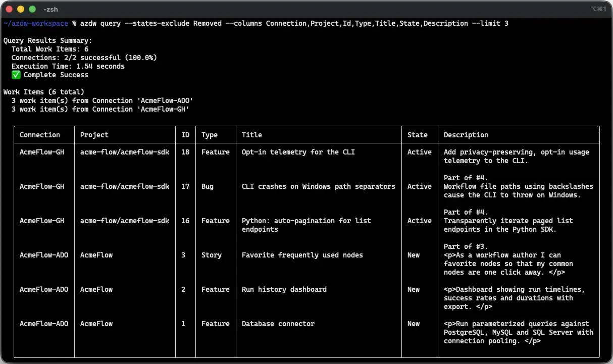Click ID 16 in the table
Viewport: 613px width, 364px height.
click(x=185, y=221)
